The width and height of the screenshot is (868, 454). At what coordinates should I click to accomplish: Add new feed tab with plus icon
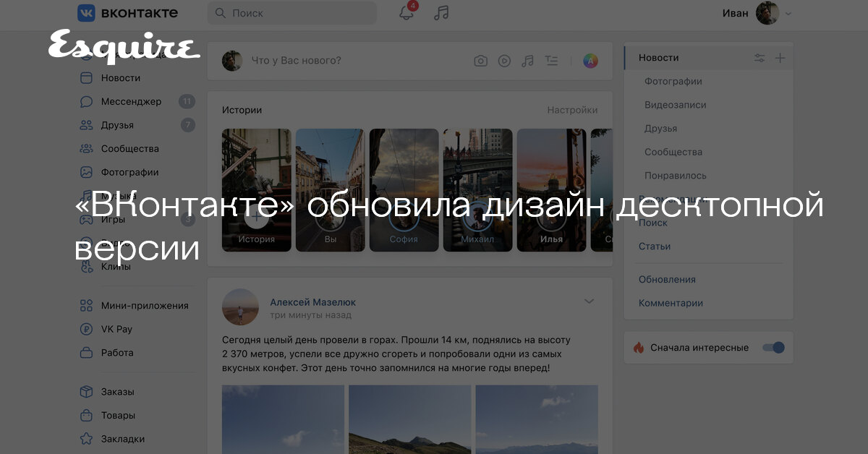[780, 58]
